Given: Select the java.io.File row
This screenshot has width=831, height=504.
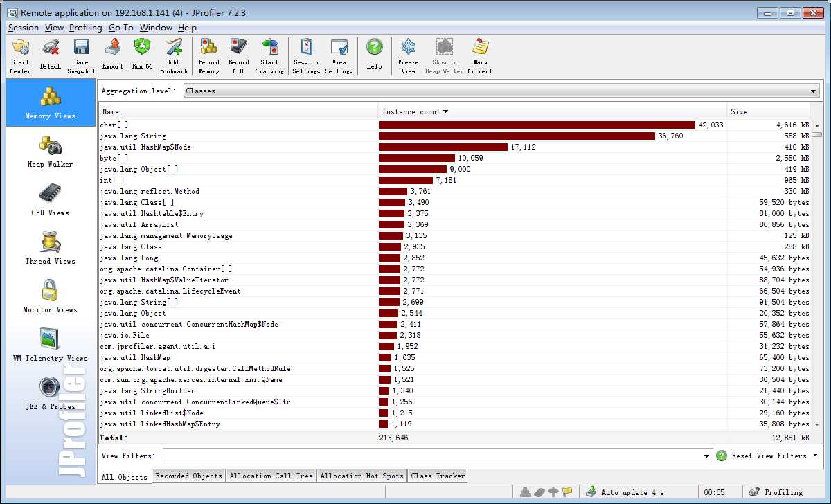Looking at the screenshot, I should 455,335.
